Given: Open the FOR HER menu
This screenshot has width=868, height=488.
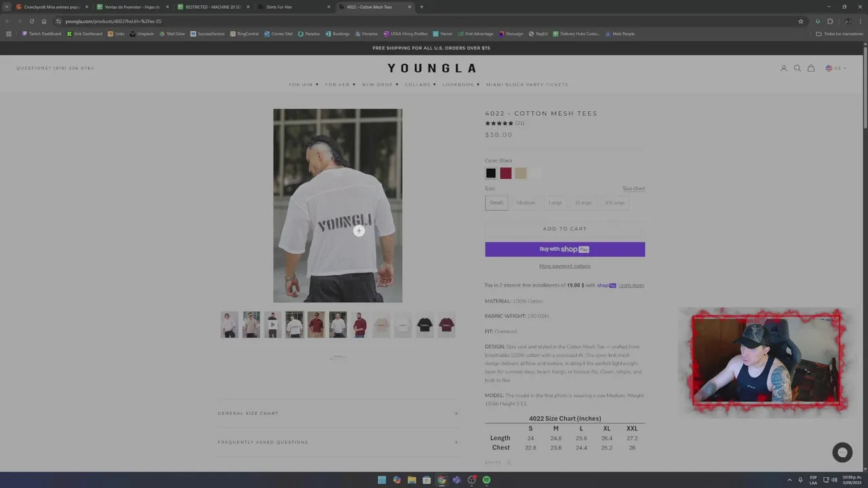Looking at the screenshot, I should click(x=340, y=85).
